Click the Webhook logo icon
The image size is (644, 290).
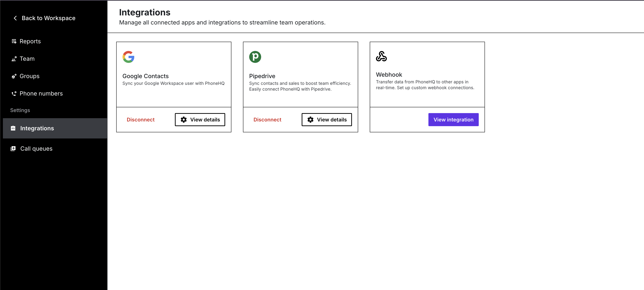click(x=381, y=56)
